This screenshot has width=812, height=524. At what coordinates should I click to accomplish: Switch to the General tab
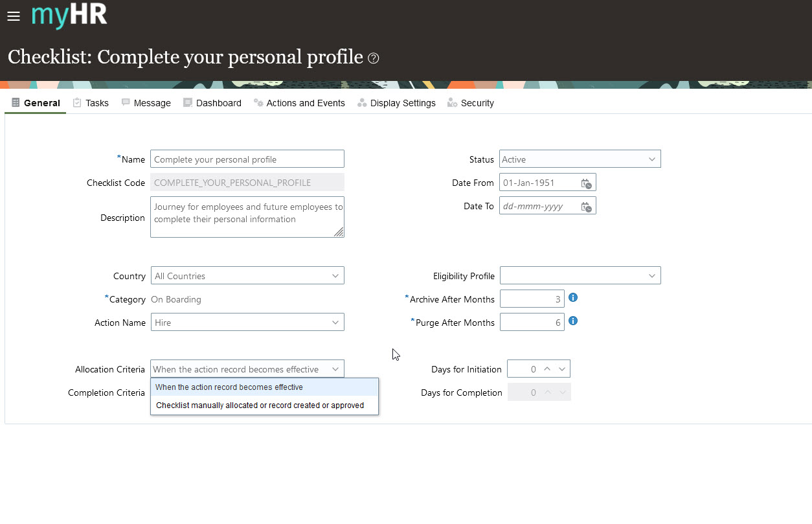pos(36,103)
